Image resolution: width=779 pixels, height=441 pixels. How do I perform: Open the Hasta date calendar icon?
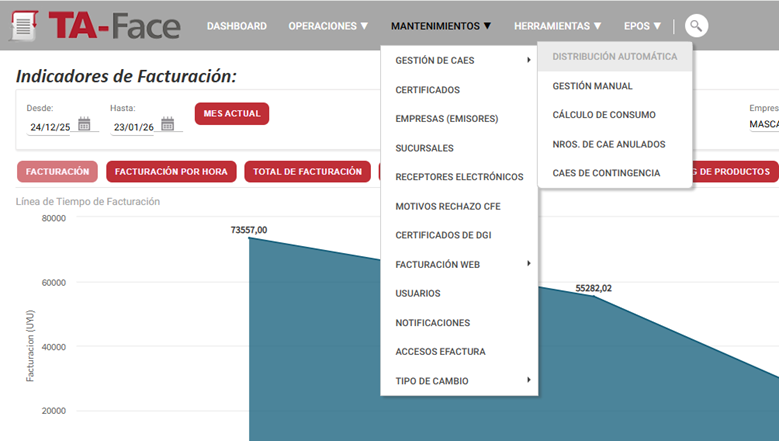pyautogui.click(x=168, y=124)
